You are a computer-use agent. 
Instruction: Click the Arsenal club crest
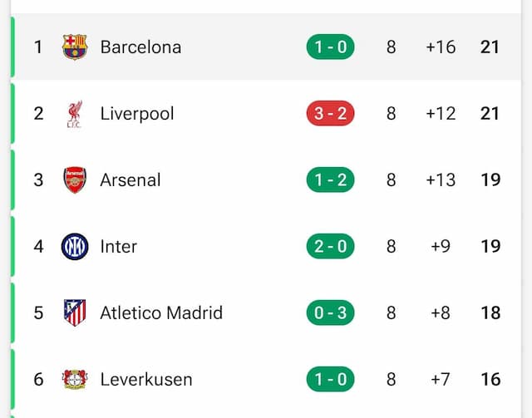pyautogui.click(x=75, y=179)
